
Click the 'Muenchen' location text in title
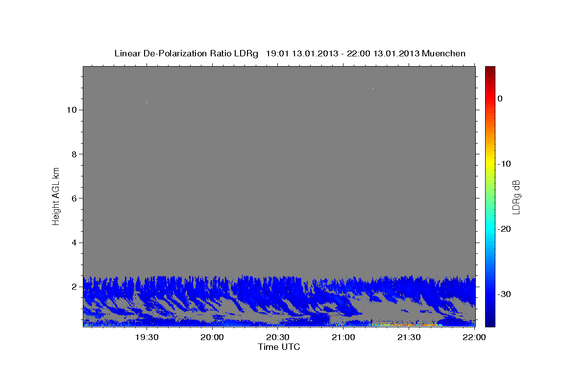[443, 53]
